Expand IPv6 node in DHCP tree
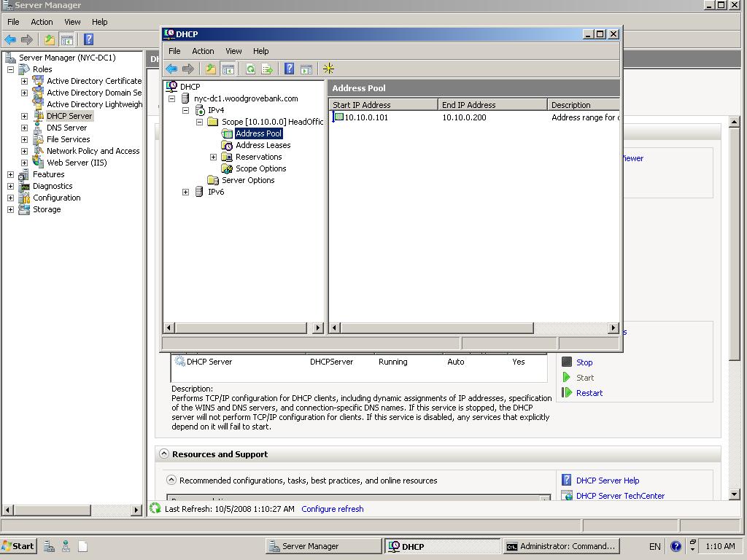Image resolution: width=747 pixels, height=560 pixels. (x=186, y=192)
